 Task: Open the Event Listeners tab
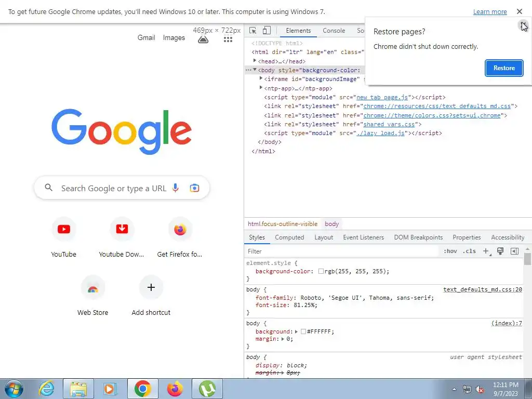click(363, 237)
